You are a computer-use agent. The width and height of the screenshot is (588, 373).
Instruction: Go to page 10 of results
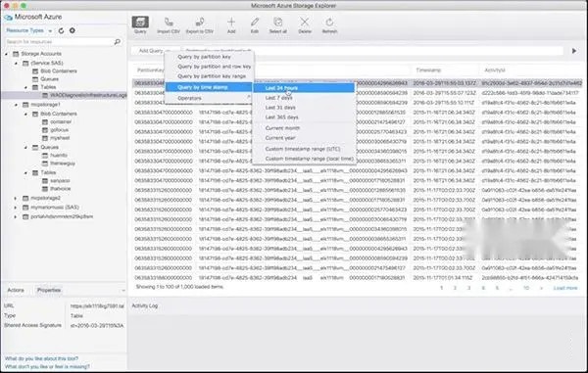pyautogui.click(x=526, y=288)
